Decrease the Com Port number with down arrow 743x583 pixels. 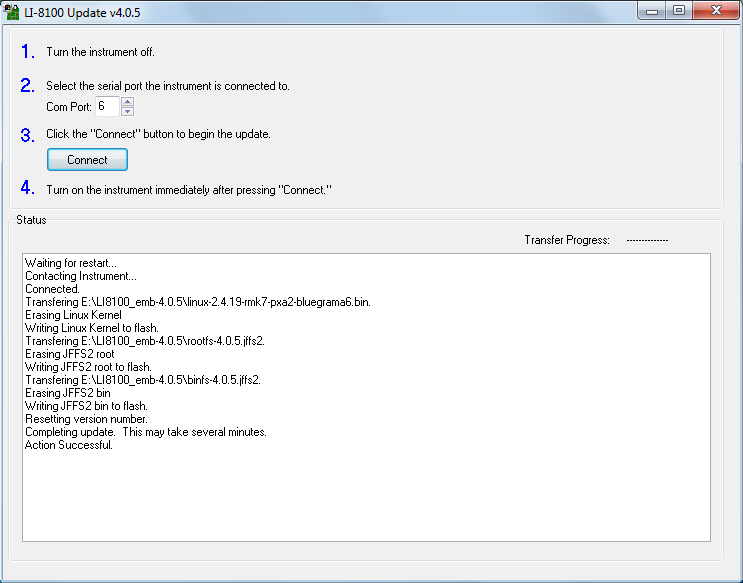[x=127, y=111]
